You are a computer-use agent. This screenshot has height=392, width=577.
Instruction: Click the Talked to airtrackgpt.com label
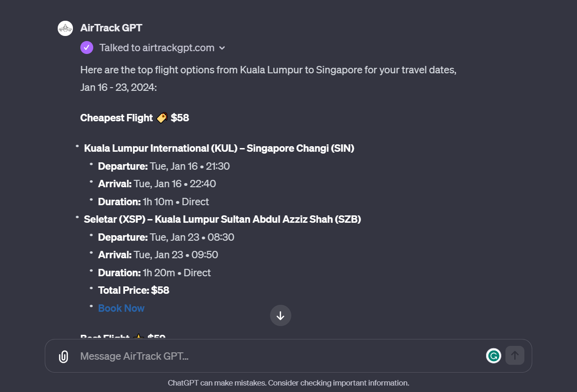(157, 48)
